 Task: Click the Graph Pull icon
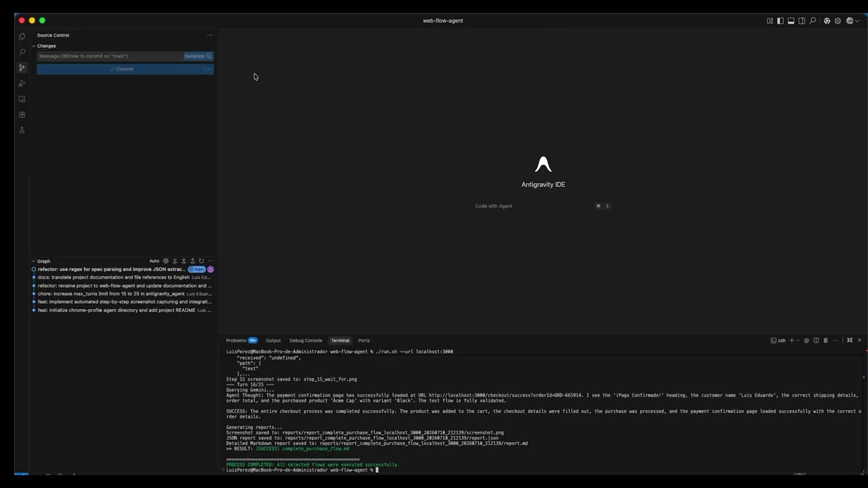pos(184,261)
